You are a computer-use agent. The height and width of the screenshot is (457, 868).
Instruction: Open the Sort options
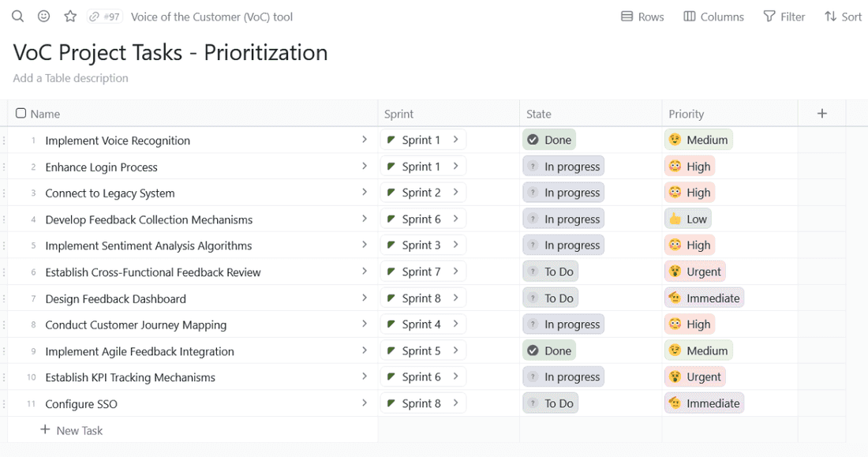[842, 16]
